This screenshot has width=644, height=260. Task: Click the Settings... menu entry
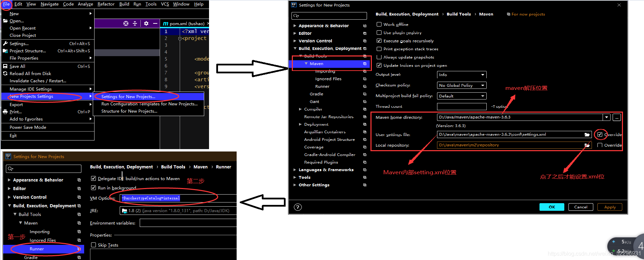(48, 44)
